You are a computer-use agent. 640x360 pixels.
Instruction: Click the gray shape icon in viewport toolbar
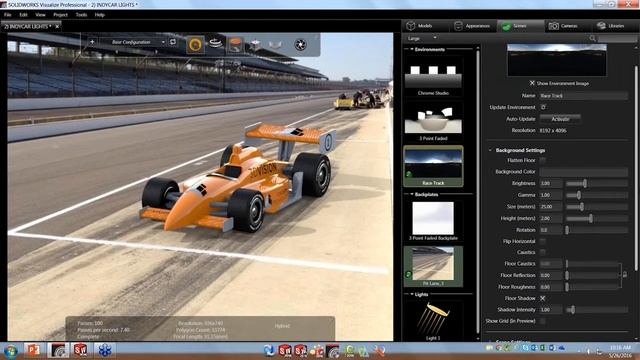[x=275, y=44]
